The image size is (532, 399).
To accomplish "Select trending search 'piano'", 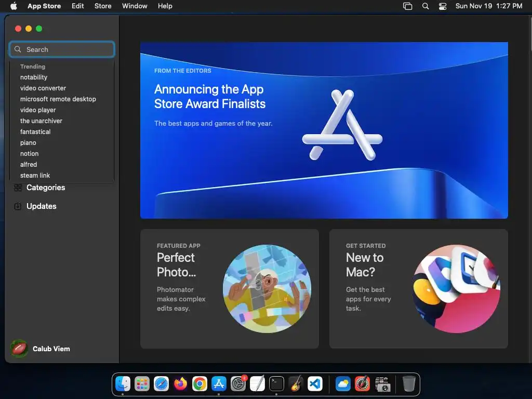I will click(x=28, y=143).
